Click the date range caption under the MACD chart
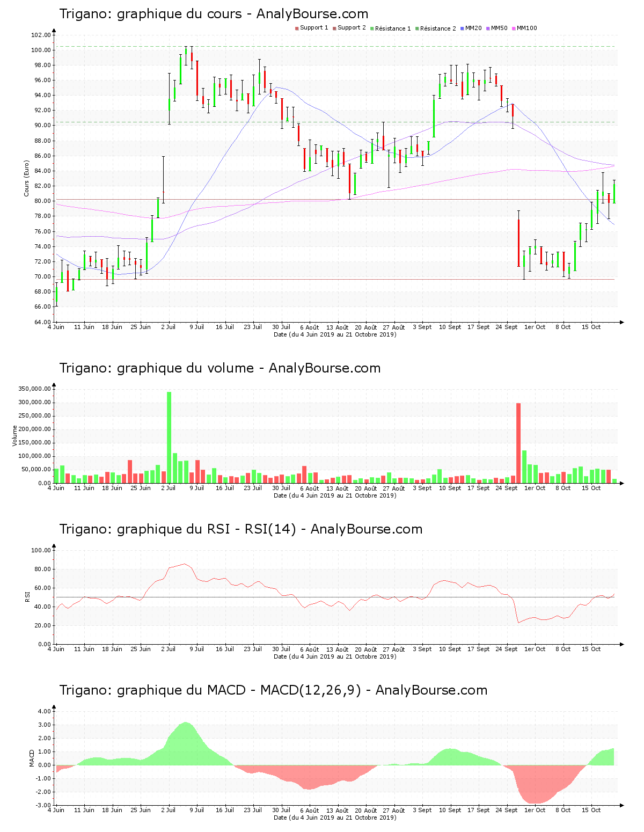 (335, 818)
